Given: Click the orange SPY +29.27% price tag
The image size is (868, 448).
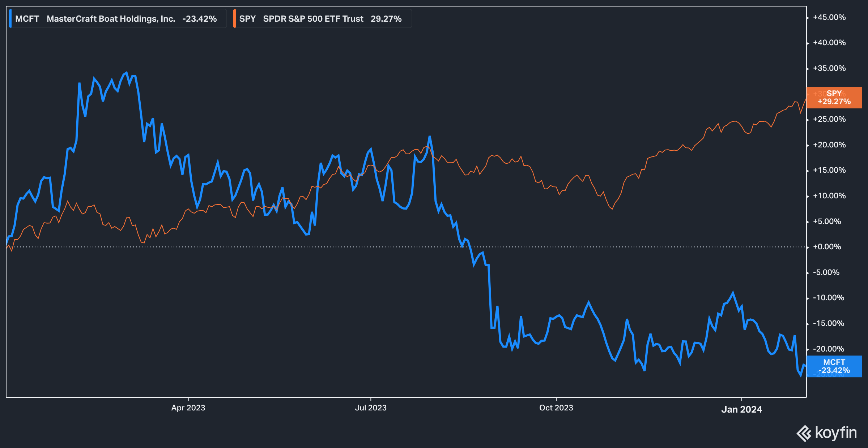Looking at the screenshot, I should tap(834, 98).
